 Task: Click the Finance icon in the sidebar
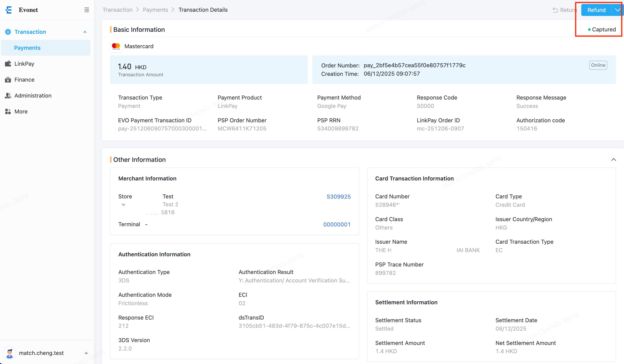[x=8, y=80]
